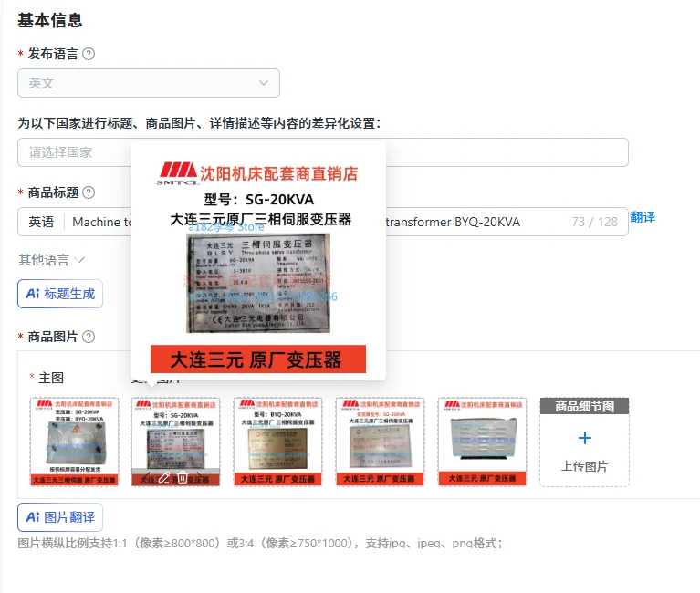Click the 上传图片 upload tile
This screenshot has width=700, height=593.
coord(584,442)
